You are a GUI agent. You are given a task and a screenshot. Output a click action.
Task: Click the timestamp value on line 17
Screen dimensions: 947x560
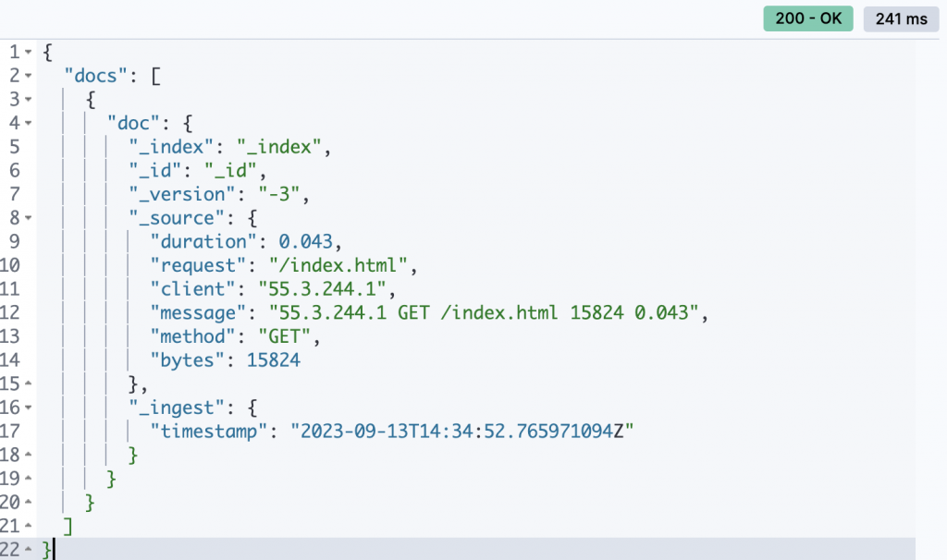(462, 432)
